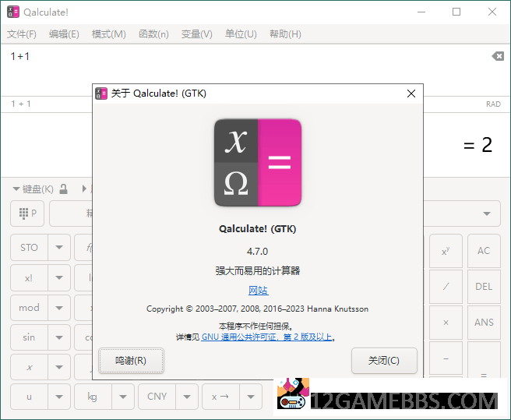Open the 帮助(H) menu
This screenshot has height=420, width=511.
click(285, 34)
